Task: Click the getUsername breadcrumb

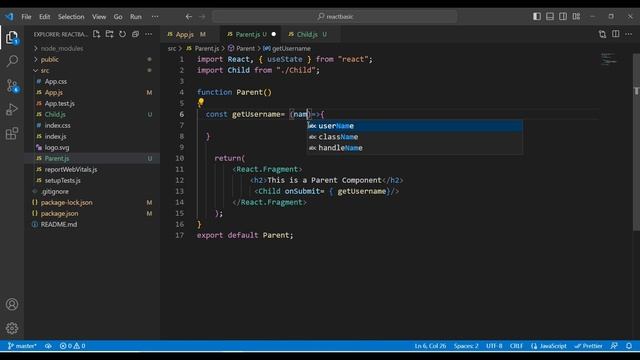Action: click(287, 49)
